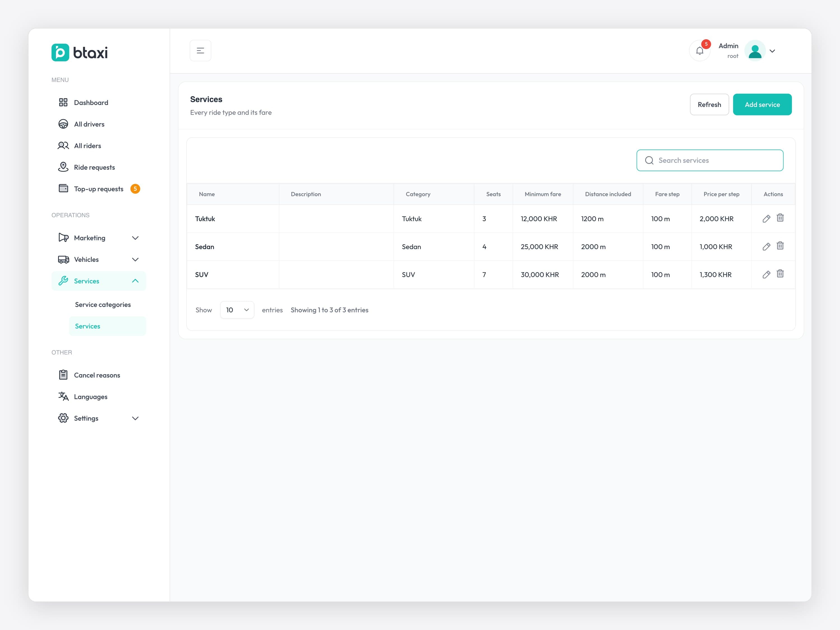The width and height of the screenshot is (840, 630).
Task: Focus the Search services input field
Action: 710,160
